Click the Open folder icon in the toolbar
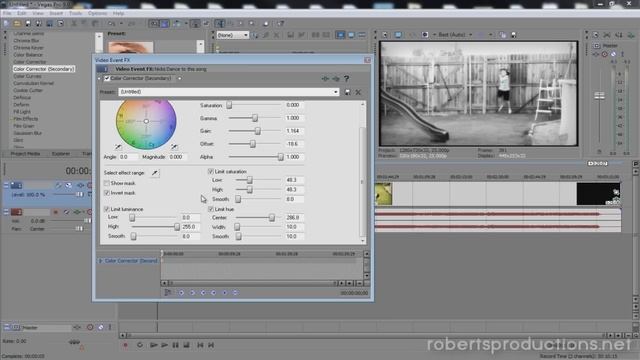Viewport: 640px width, 360px height. click(17, 24)
